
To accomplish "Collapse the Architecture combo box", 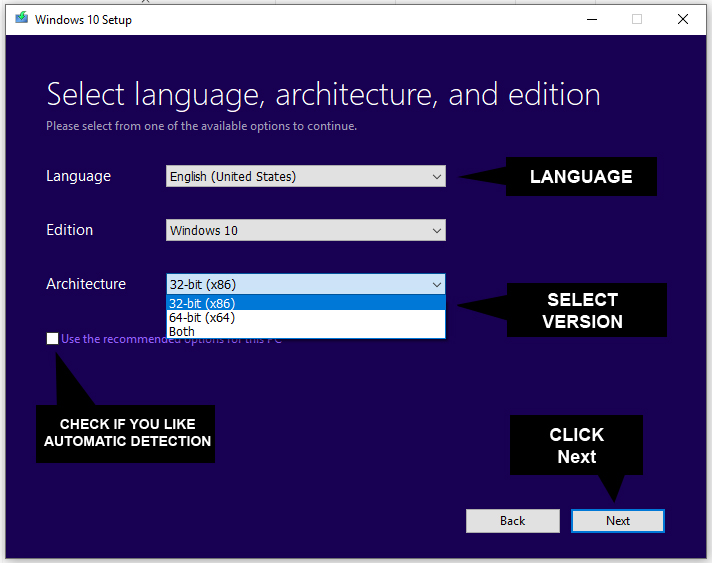I will [x=306, y=284].
